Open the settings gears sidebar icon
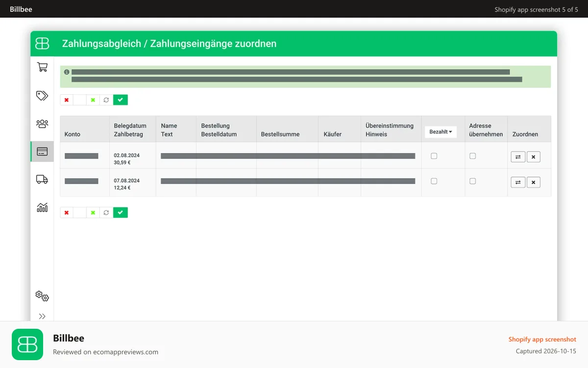Viewport: 588px width, 368px height. click(42, 296)
